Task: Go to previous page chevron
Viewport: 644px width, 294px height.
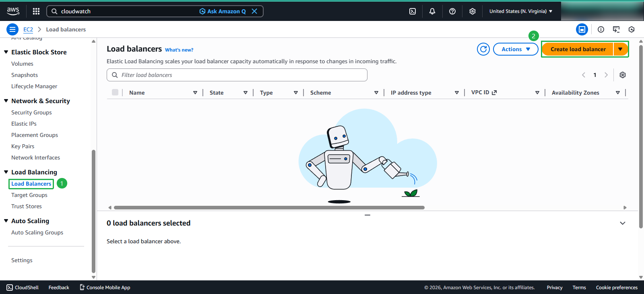Action: click(x=584, y=75)
